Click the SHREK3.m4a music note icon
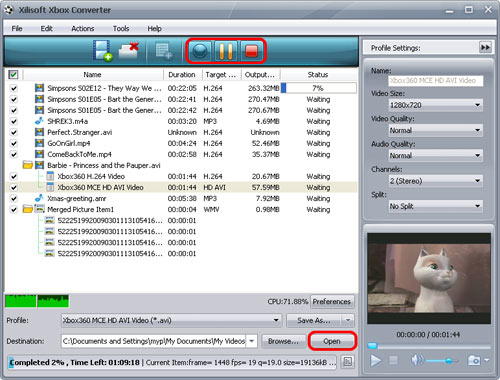The width and height of the screenshot is (500, 380). click(x=39, y=121)
